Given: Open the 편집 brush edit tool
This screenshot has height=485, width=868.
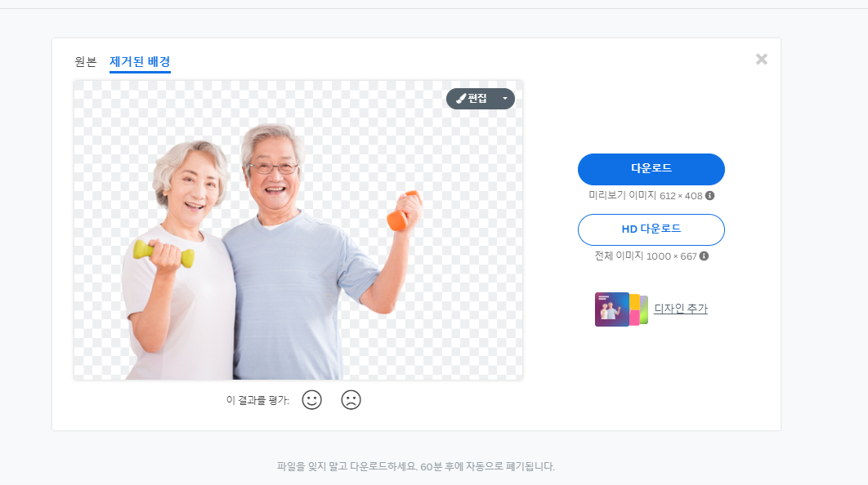Looking at the screenshot, I should tap(474, 98).
